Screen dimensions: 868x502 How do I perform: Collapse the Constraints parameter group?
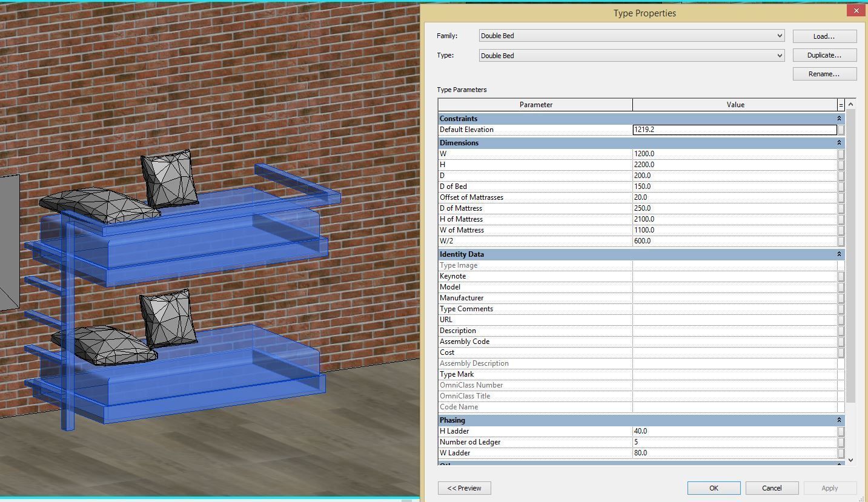(839, 118)
